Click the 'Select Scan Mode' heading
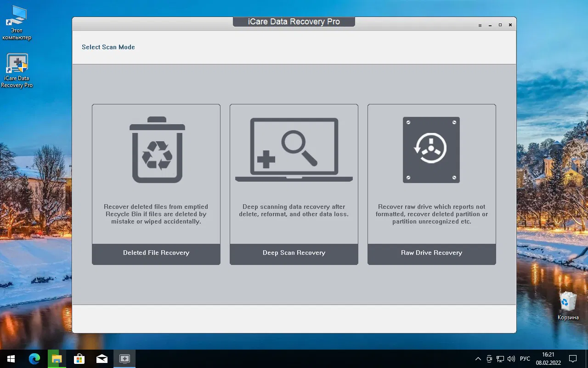Viewport: 588px width, 368px height. click(108, 47)
